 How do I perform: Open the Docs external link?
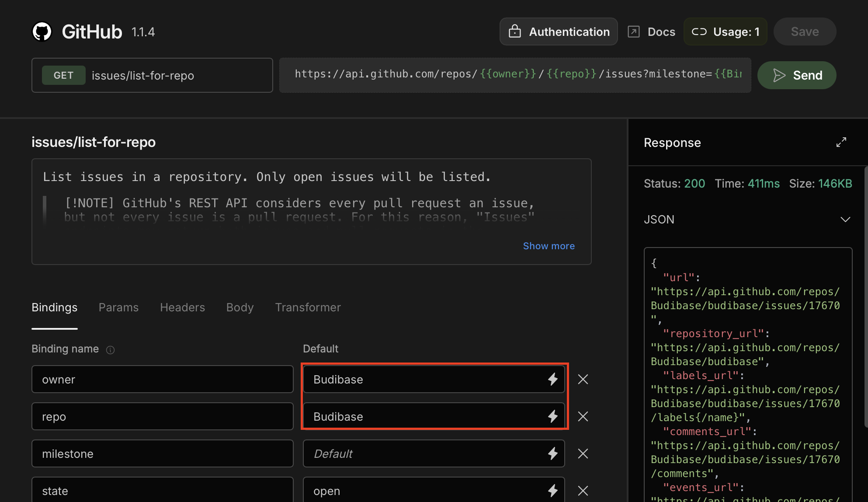651,32
